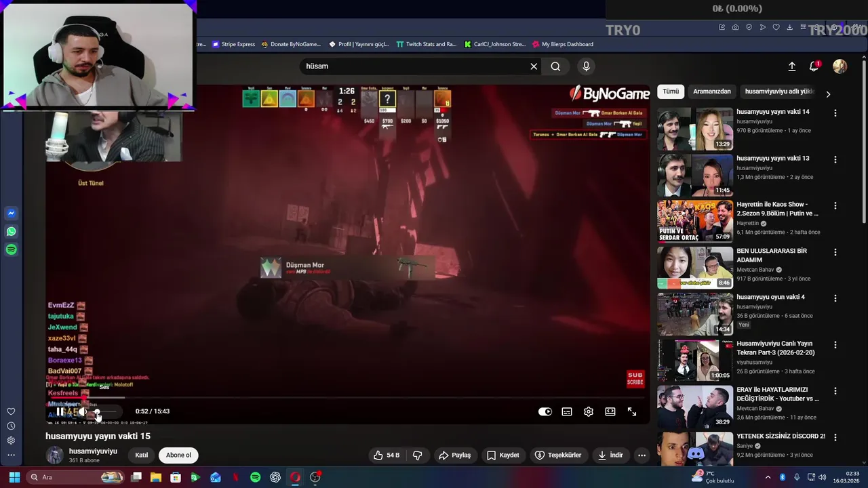Image resolution: width=868 pixels, height=488 pixels.
Task: Open WhatsApp in the Opera sidebar
Action: 11,231
